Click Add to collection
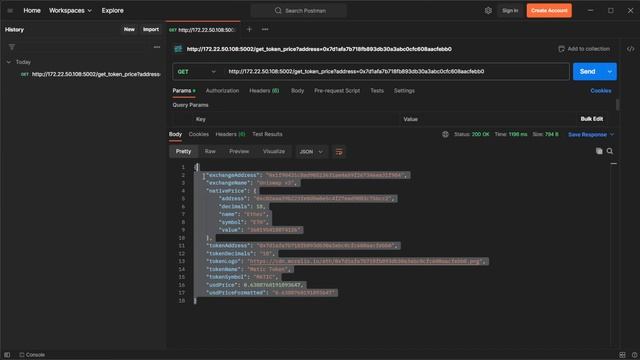Viewport: 640px width, 360px height. 584,49
